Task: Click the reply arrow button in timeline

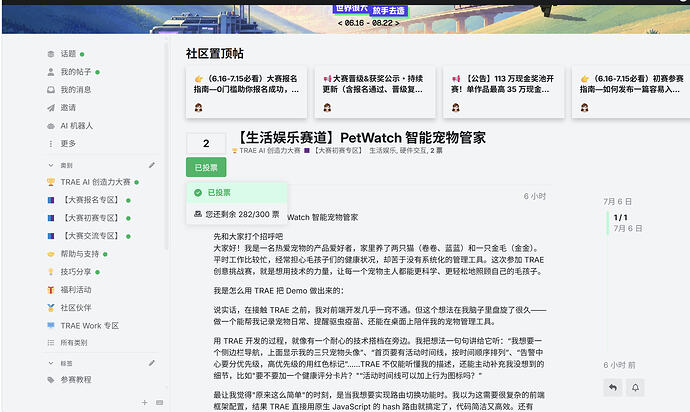Action: click(x=613, y=388)
